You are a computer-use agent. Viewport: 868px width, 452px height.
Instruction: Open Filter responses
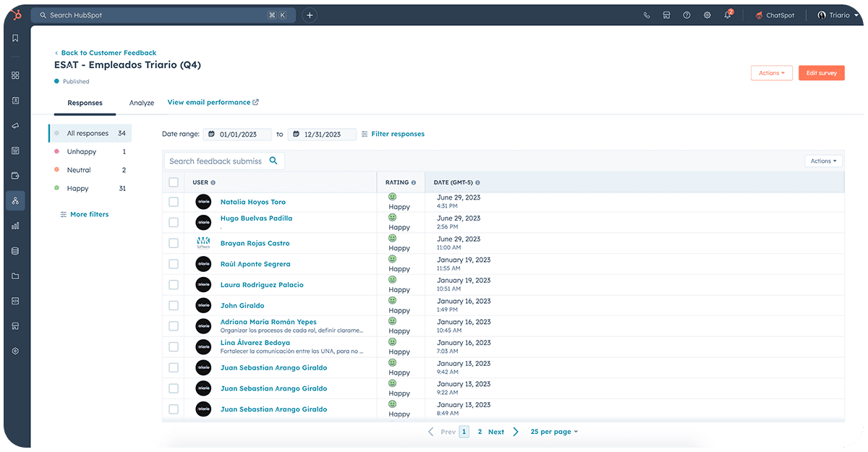pyautogui.click(x=393, y=134)
